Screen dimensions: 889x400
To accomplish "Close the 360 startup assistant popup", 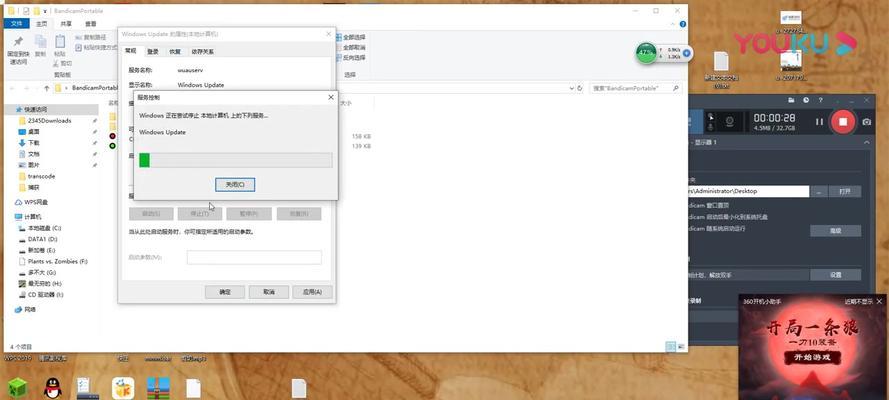I will (879, 302).
